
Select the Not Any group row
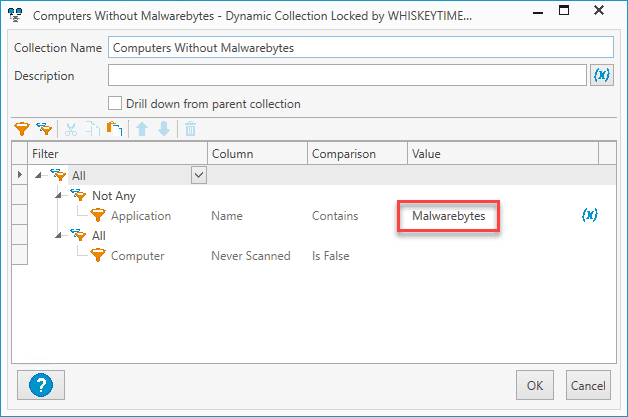[114, 195]
